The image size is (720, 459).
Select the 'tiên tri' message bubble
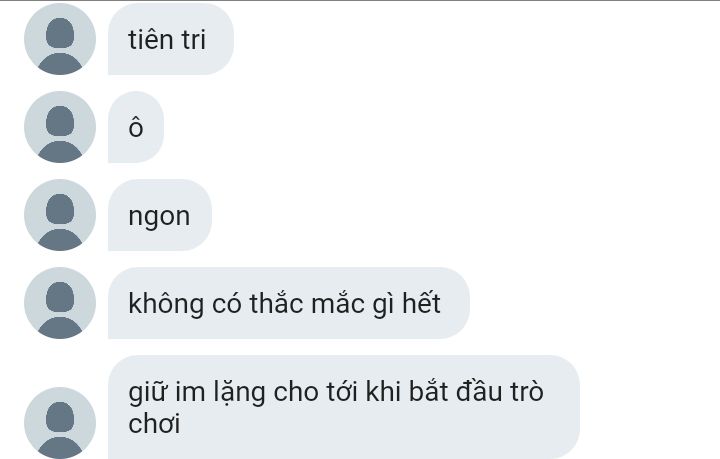click(x=171, y=39)
